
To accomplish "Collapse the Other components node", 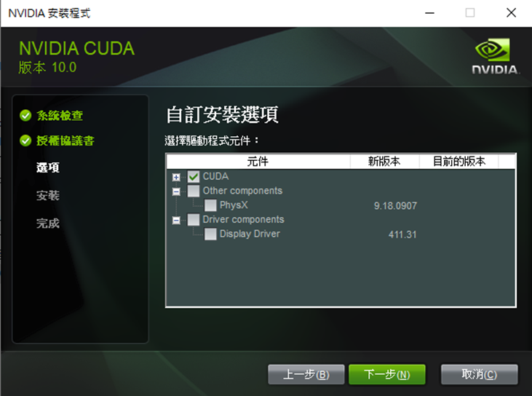I will 176,191.
